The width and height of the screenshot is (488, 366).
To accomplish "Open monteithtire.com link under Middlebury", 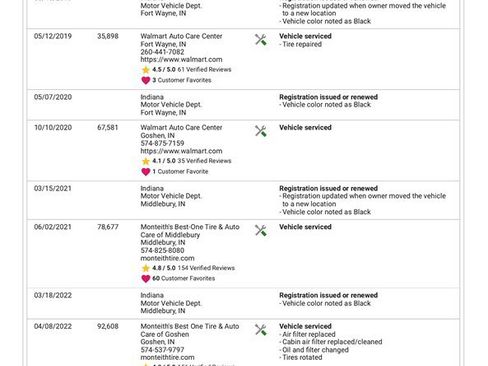I will pyautogui.click(x=167, y=258).
